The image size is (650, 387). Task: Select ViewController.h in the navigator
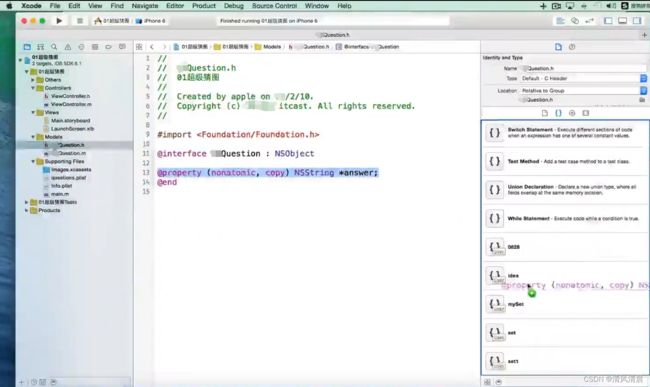coord(70,96)
